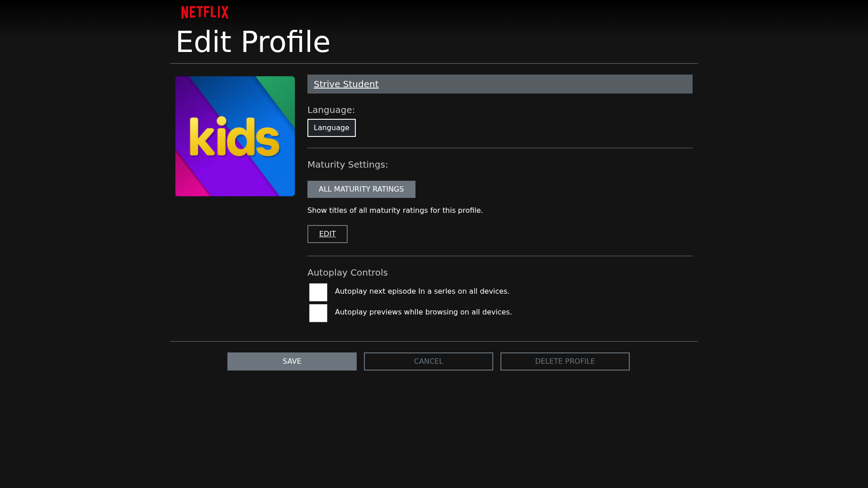The image size is (868, 488).
Task: Click the ALL MATURITY RATINGS button
Action: [361, 189]
